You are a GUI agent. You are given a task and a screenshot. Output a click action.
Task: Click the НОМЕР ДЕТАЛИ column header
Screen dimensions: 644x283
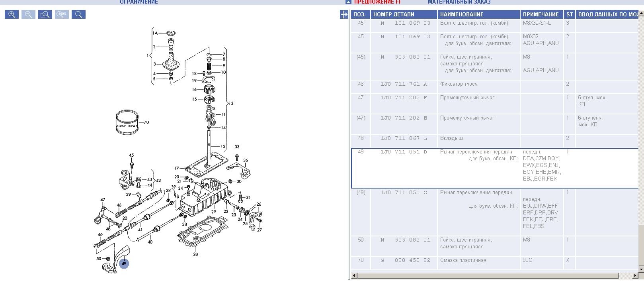click(404, 14)
